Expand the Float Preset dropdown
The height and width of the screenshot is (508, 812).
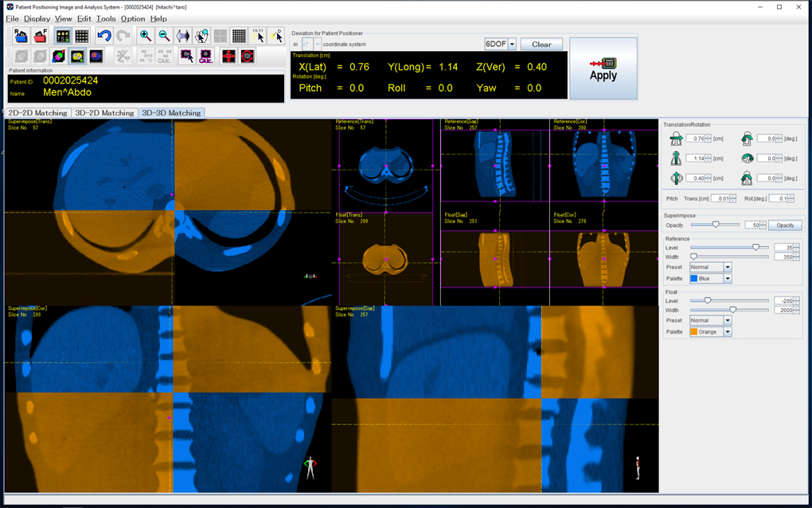[727, 320]
